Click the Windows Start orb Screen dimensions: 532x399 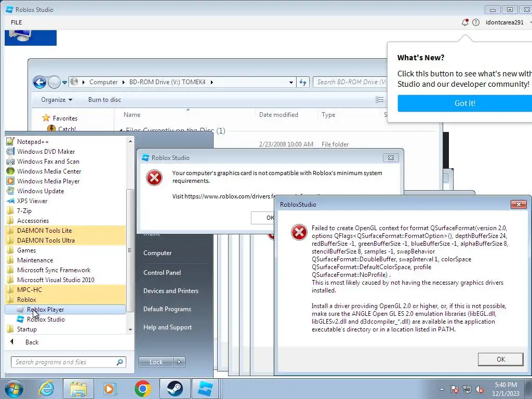[14, 389]
